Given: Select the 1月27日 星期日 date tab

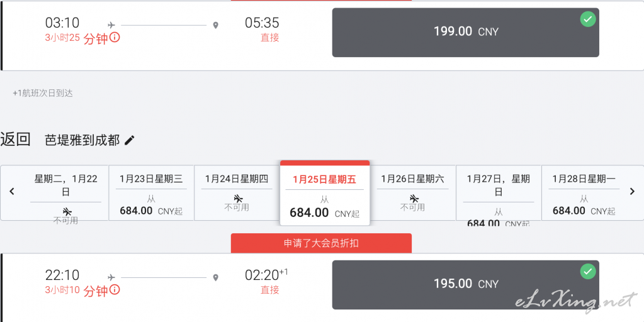Looking at the screenshot, I should coord(499,193).
